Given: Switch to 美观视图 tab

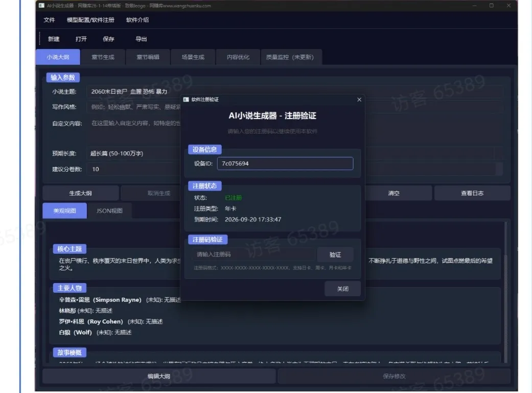Looking at the screenshot, I should point(64,211).
